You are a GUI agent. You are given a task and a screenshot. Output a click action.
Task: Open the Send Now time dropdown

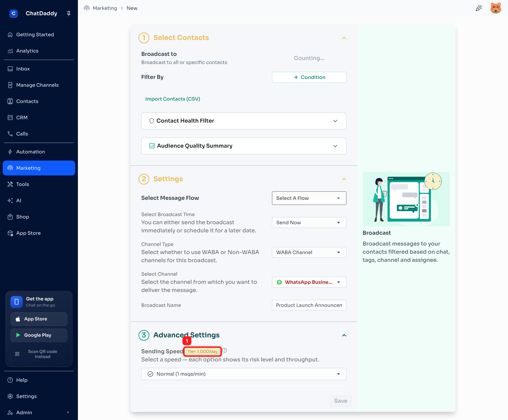tap(309, 222)
